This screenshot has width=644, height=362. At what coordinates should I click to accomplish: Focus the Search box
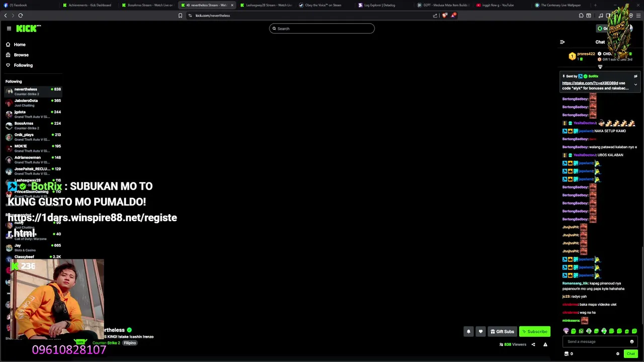click(x=322, y=29)
